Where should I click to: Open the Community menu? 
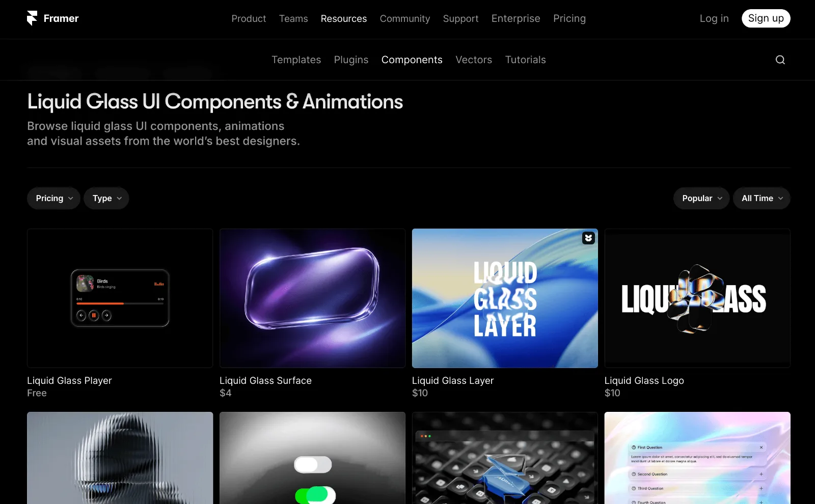405,19
